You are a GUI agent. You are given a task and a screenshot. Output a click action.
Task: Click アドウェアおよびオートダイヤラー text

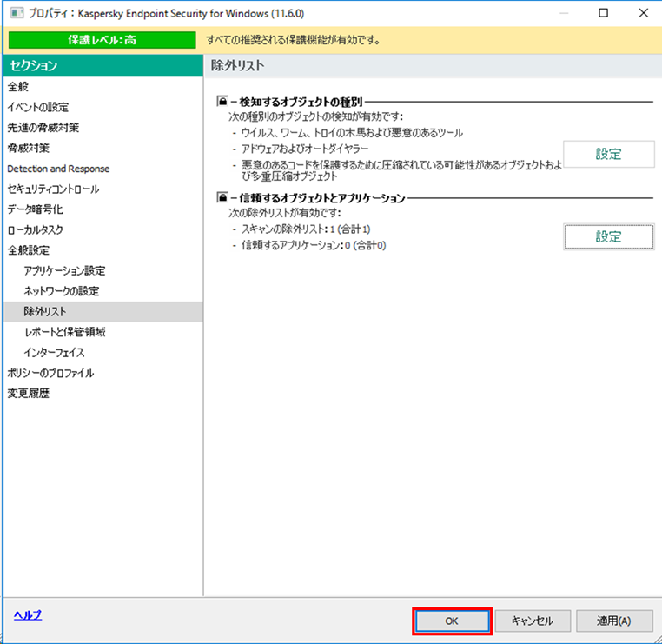point(305,149)
